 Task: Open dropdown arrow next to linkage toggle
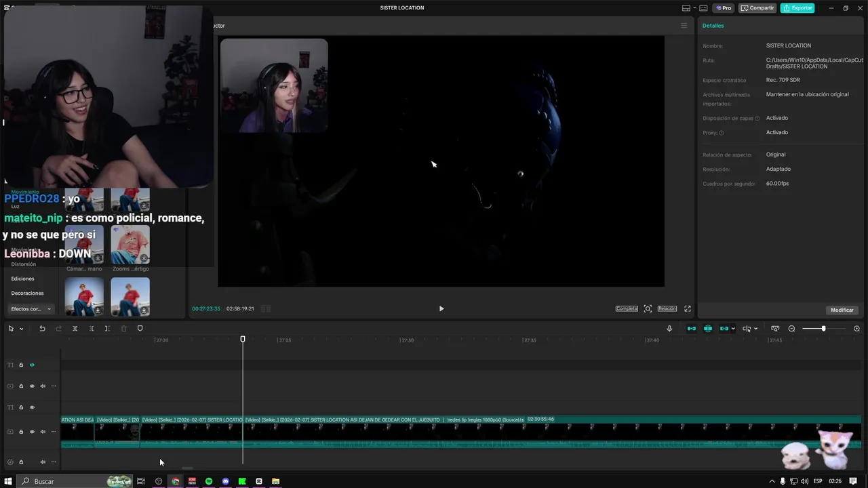(x=733, y=329)
